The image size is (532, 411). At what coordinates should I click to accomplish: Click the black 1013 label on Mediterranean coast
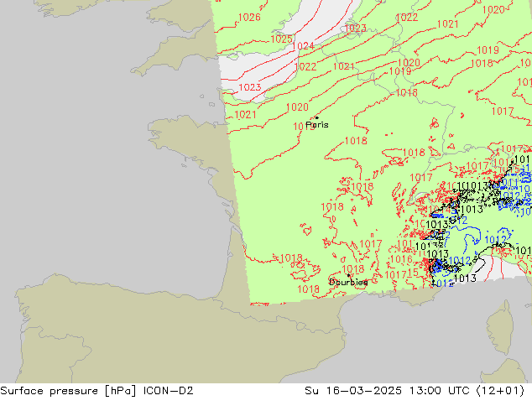[466, 278]
